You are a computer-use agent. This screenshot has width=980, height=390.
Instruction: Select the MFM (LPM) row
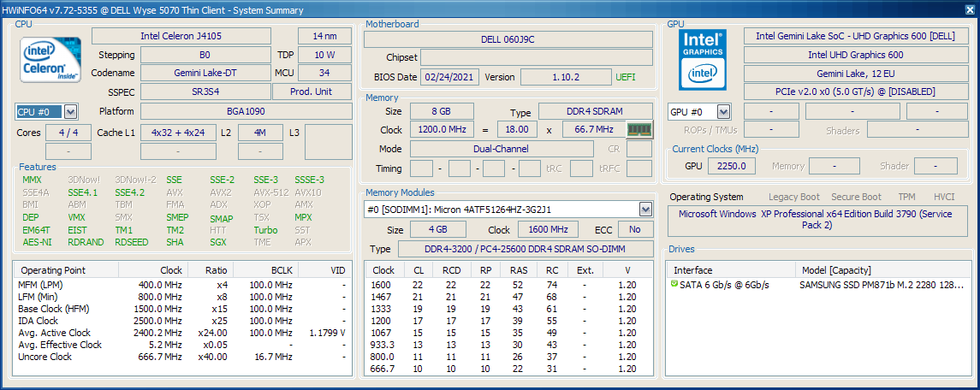(181, 285)
